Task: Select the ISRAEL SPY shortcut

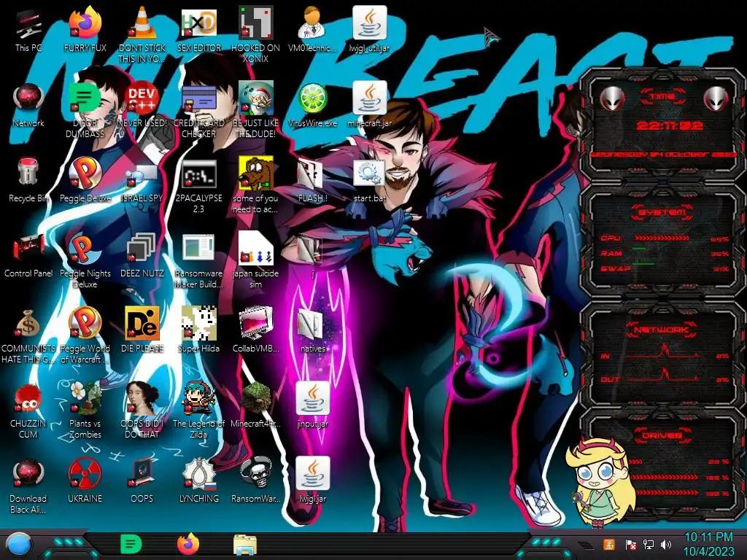Action: [x=142, y=175]
